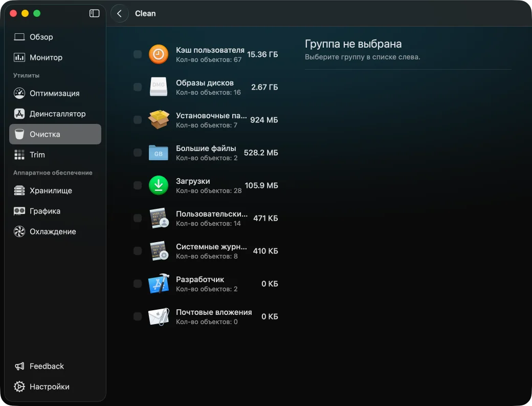The width and height of the screenshot is (532, 406).
Task: Click the Графика GPU icon
Action: (19, 211)
